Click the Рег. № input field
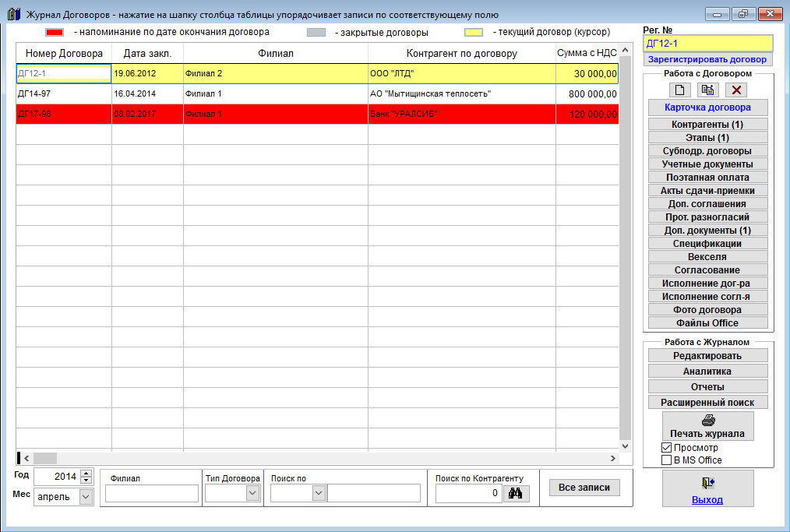 click(x=708, y=44)
